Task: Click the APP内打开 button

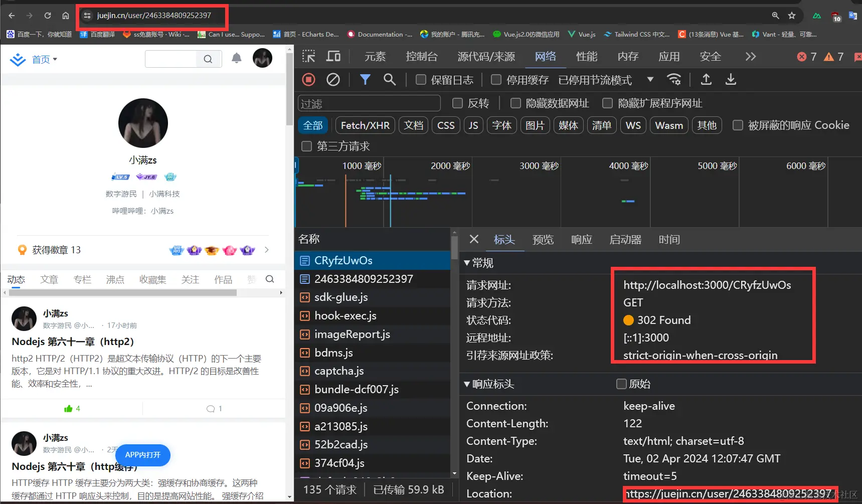Action: [x=143, y=455]
